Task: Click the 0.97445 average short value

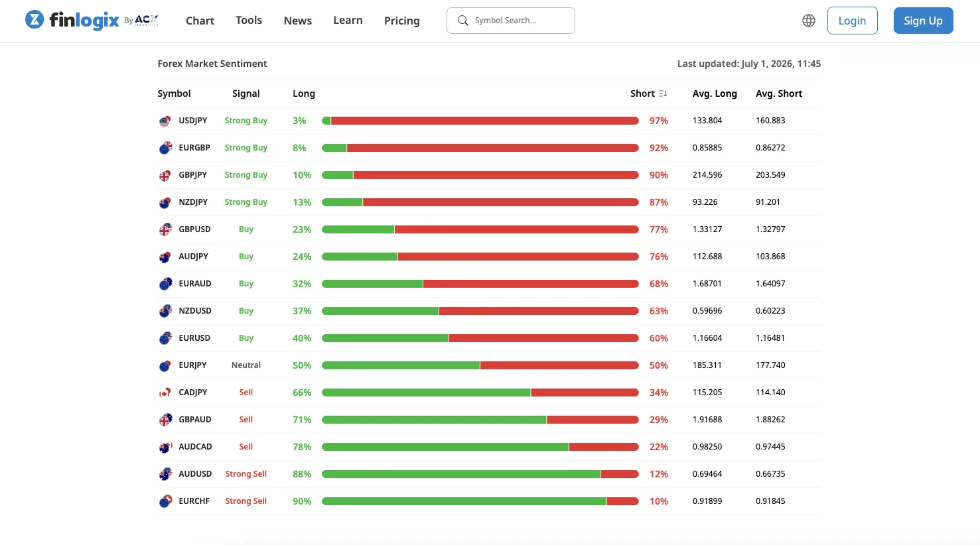Action: click(x=770, y=447)
